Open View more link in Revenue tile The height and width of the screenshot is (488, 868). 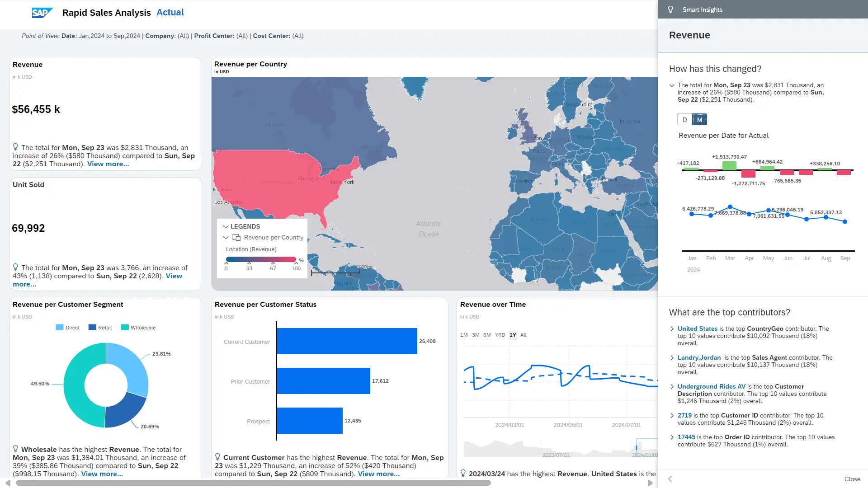[108, 164]
